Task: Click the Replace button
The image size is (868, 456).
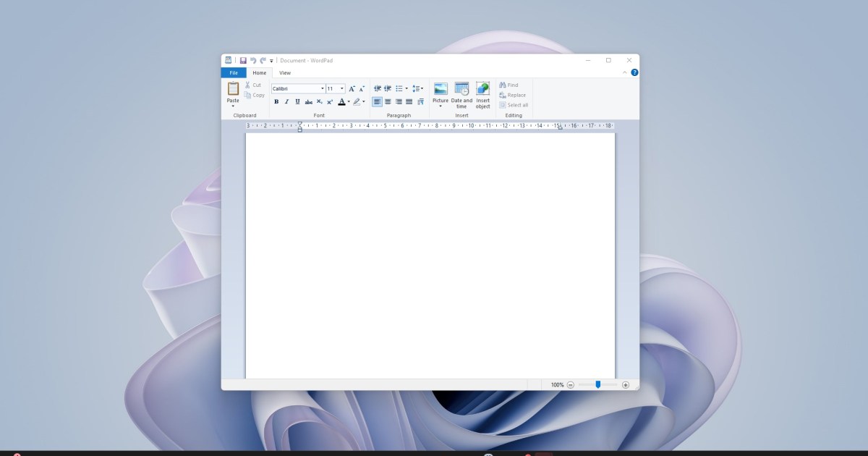Action: click(x=513, y=96)
